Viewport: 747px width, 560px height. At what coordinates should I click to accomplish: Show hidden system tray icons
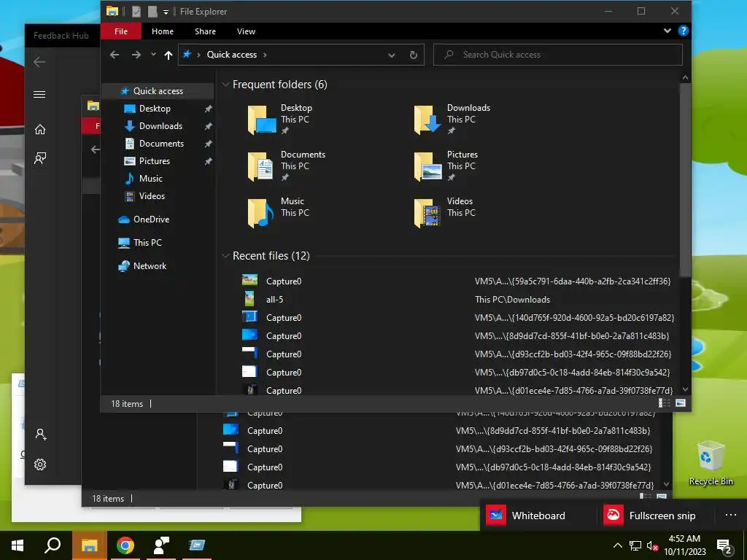tap(617, 545)
